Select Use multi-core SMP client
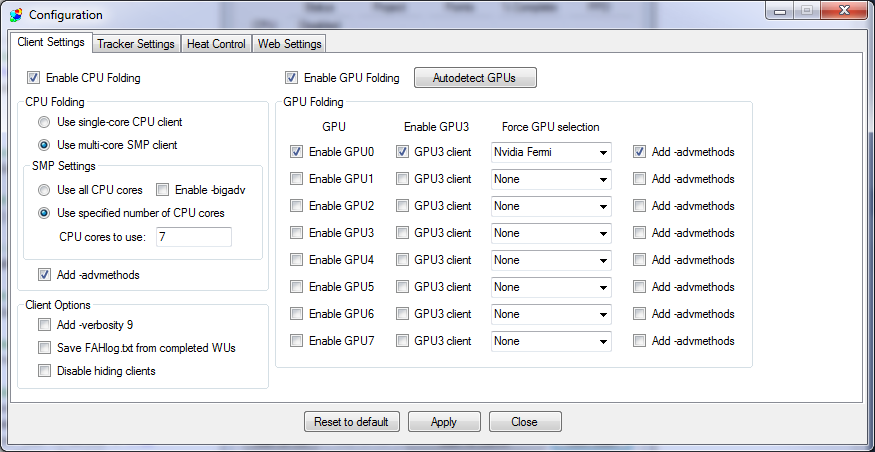 44,145
